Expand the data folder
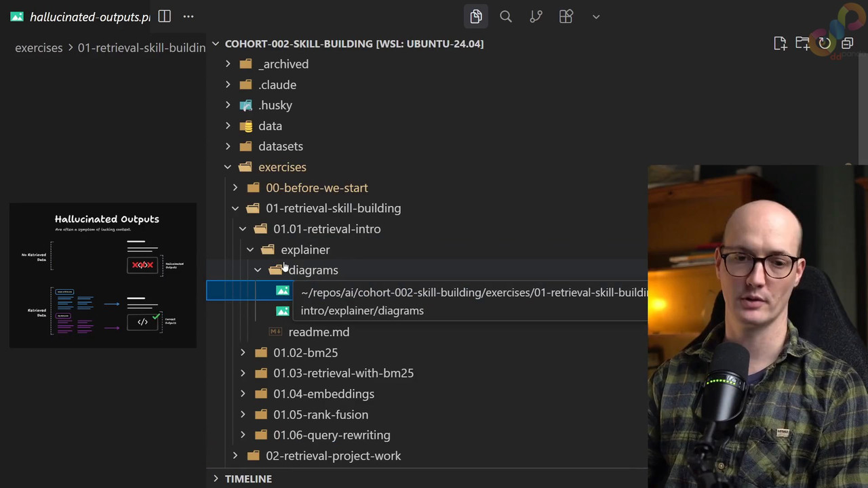 (x=228, y=126)
